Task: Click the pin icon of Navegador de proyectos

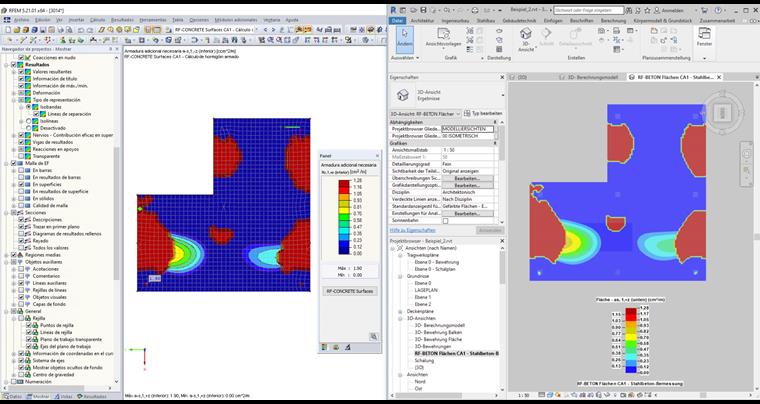Action: 110,49
